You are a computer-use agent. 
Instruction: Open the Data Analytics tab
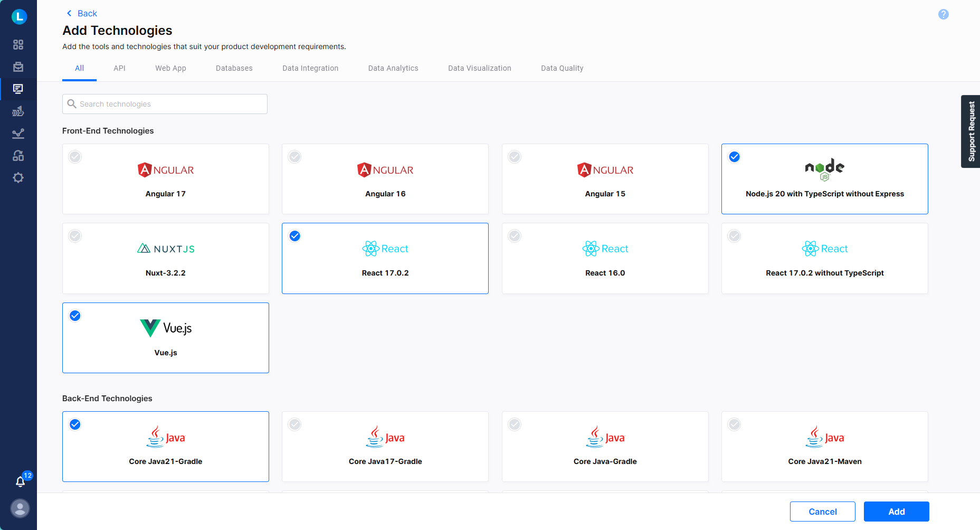393,68
